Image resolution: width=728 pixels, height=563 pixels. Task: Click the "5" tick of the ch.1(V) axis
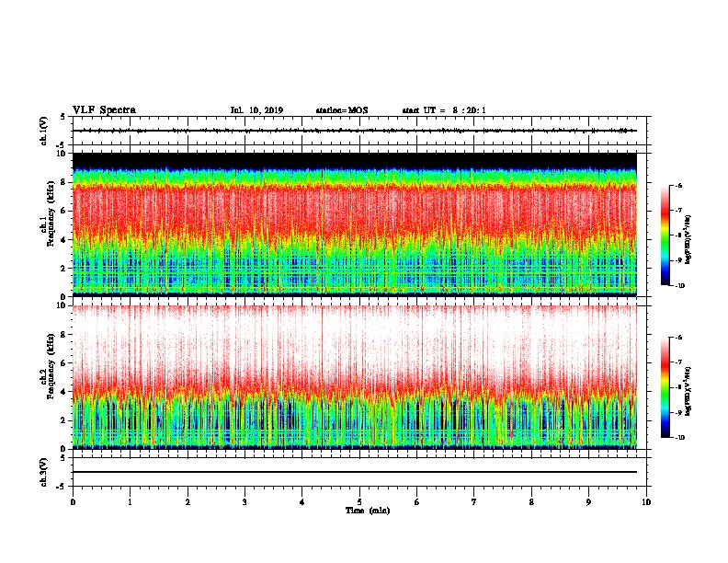tap(63, 117)
